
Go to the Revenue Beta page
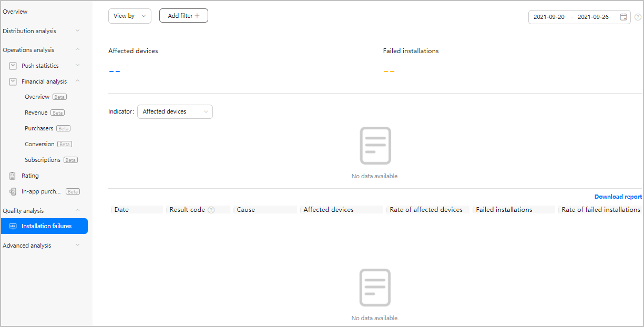36,112
